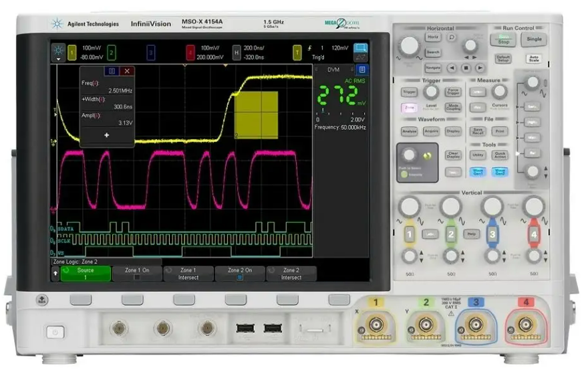Push the round Back key below the screen
This screenshot has height=374, width=588.
point(42,300)
